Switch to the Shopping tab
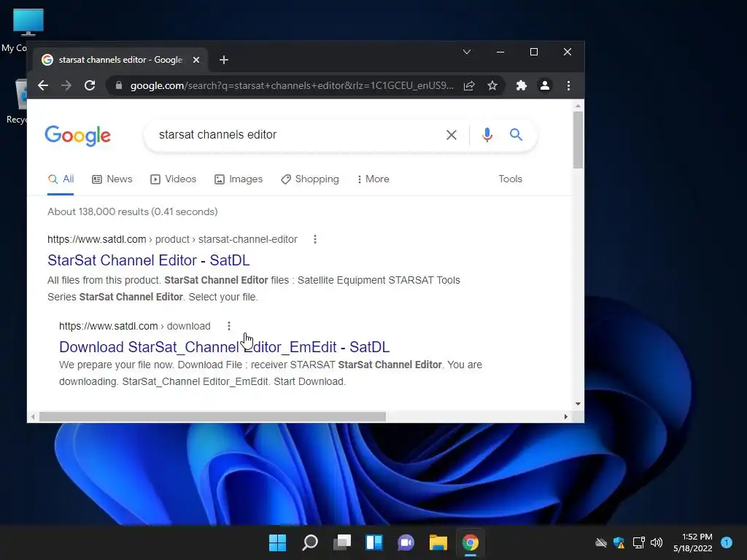Viewport: 747px width, 560px height. pos(310,179)
